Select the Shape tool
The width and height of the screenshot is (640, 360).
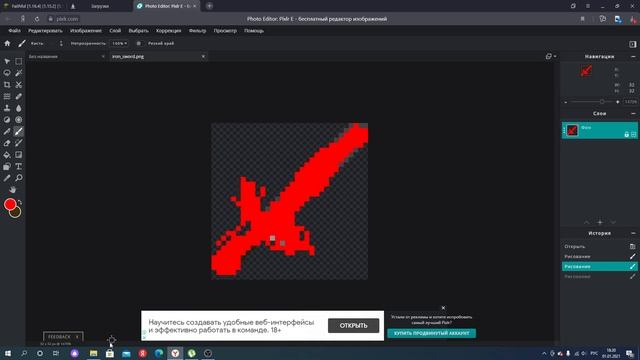pos(7,167)
